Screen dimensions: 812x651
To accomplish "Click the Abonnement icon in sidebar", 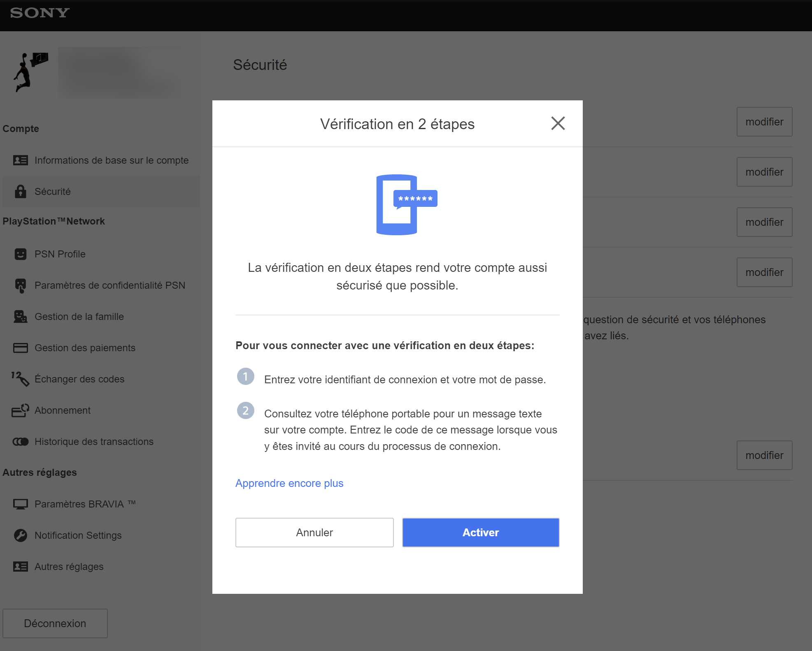I will pos(21,410).
